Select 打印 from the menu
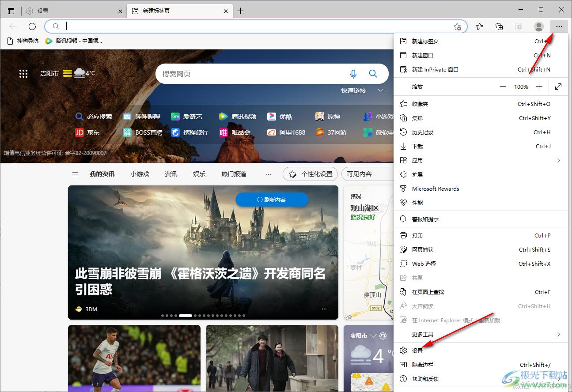Image resolution: width=572 pixels, height=392 pixels. pyautogui.click(x=481, y=235)
